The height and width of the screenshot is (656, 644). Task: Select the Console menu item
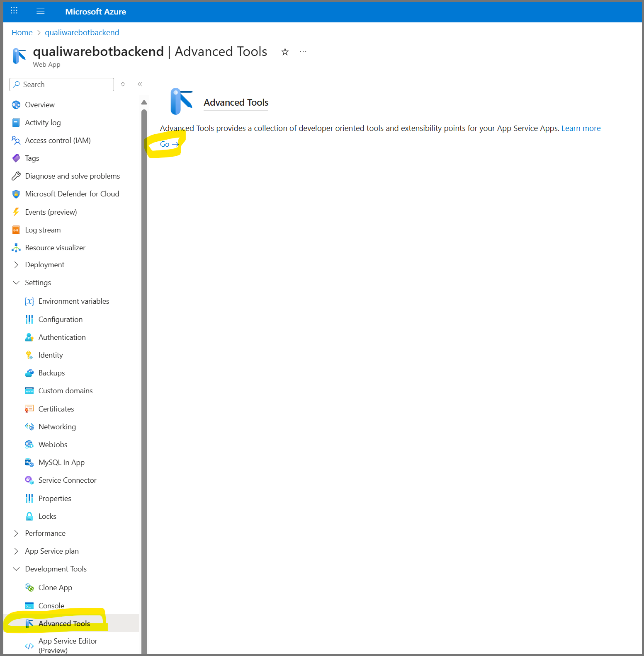51,605
